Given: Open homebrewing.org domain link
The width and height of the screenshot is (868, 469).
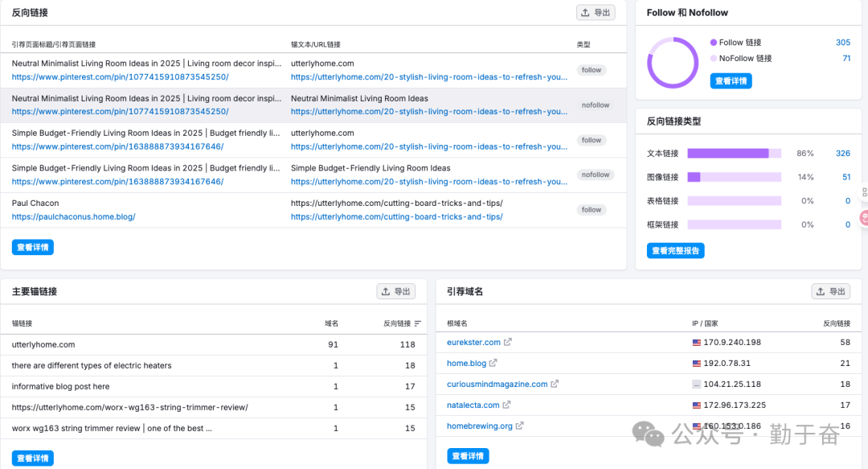Looking at the screenshot, I should (479, 426).
